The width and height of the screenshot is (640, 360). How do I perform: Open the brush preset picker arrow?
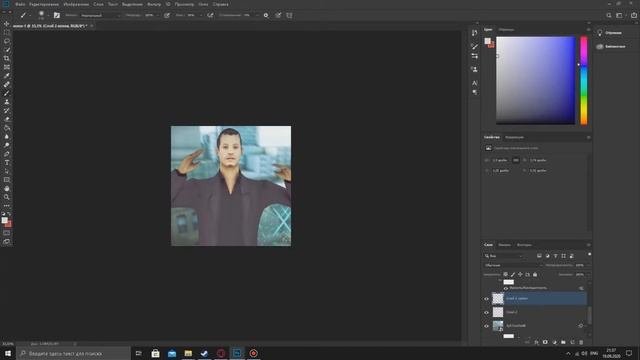click(47, 16)
